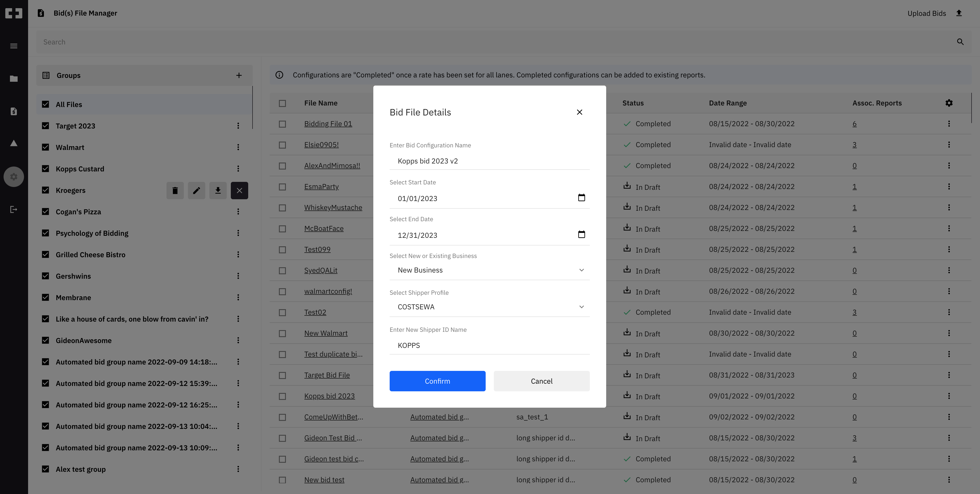Open kebab menu on Gideon Test Bid row
Viewport: 980px width, 494px height.
pyautogui.click(x=949, y=438)
